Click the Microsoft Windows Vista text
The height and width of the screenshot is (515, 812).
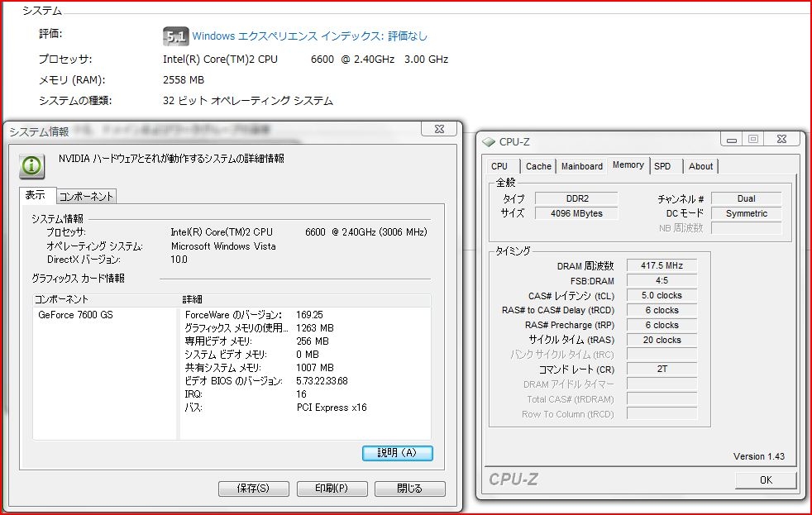[223, 246]
